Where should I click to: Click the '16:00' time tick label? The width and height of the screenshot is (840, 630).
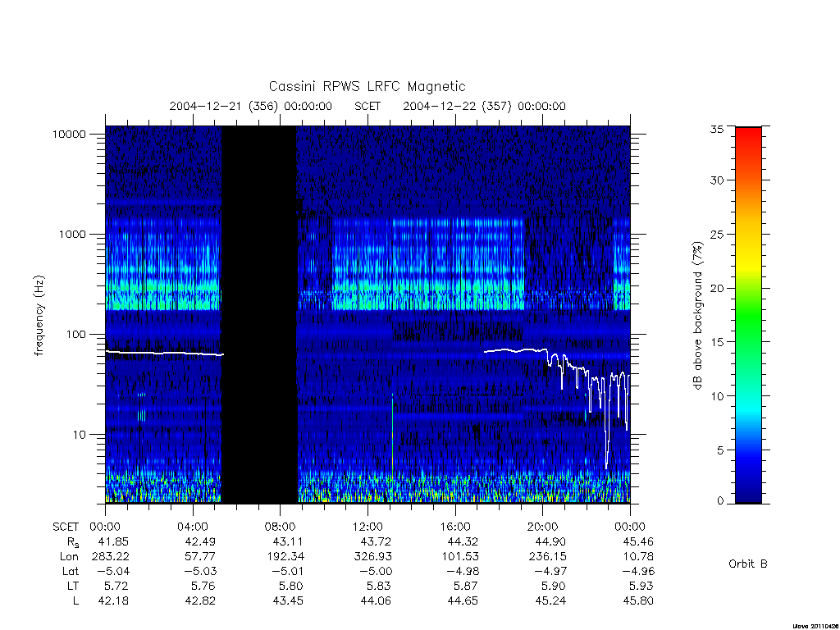455,527
